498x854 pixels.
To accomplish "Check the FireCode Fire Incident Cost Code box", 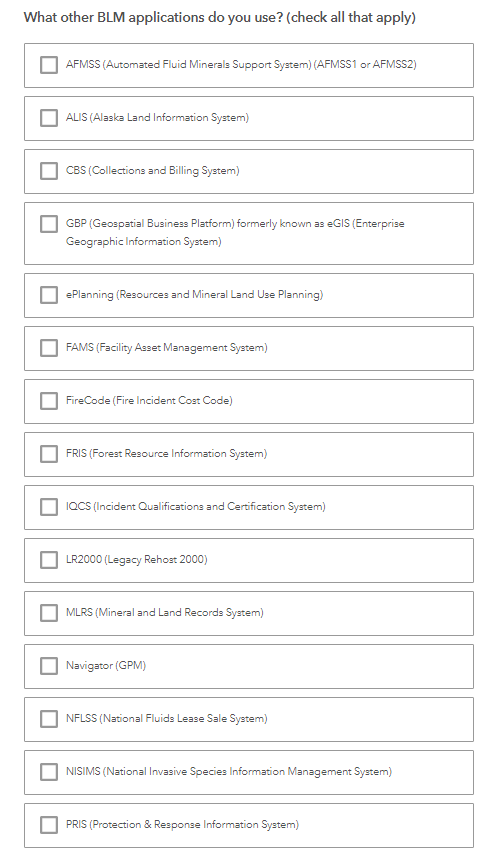I will [48, 401].
